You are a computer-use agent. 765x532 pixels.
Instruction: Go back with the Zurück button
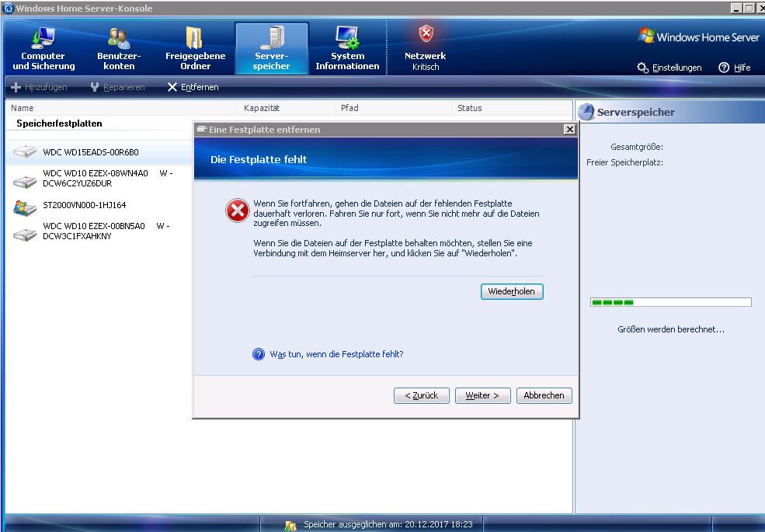coord(422,395)
